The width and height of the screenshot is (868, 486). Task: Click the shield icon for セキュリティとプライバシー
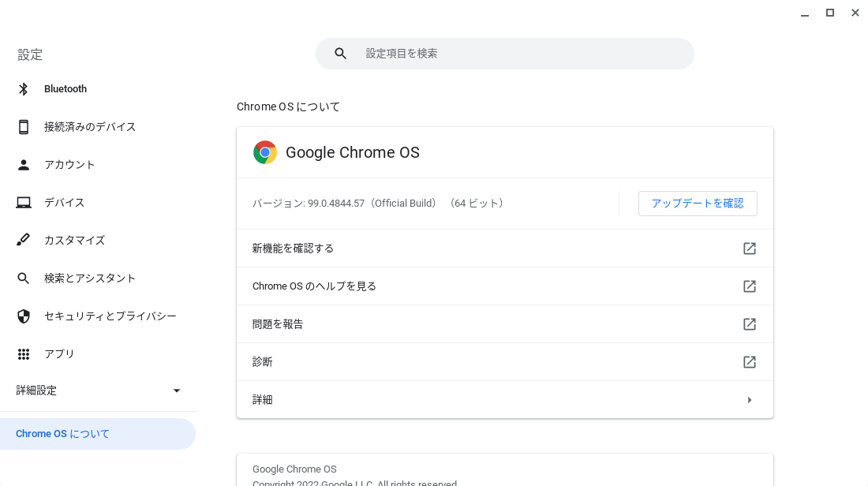(23, 316)
